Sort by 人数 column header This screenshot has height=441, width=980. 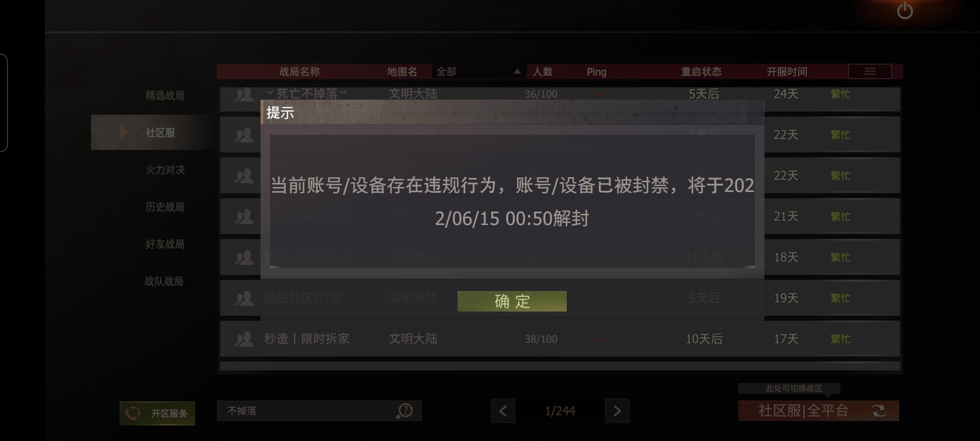542,72
